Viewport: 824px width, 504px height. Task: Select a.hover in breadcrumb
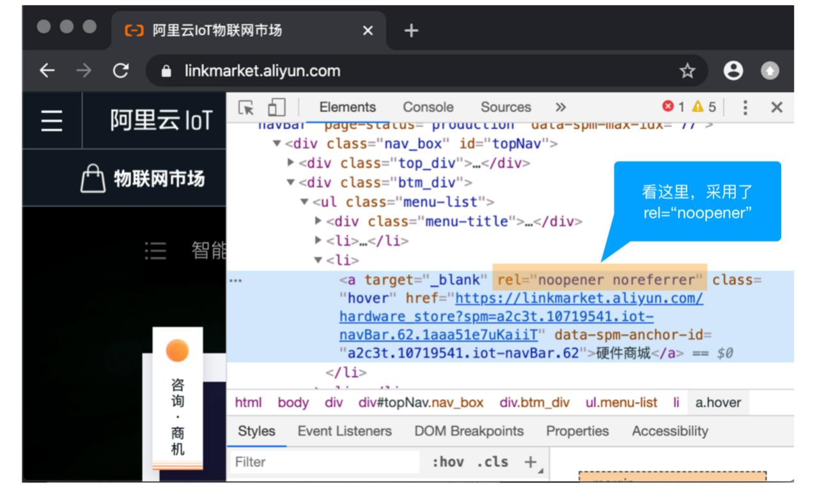pyautogui.click(x=719, y=403)
